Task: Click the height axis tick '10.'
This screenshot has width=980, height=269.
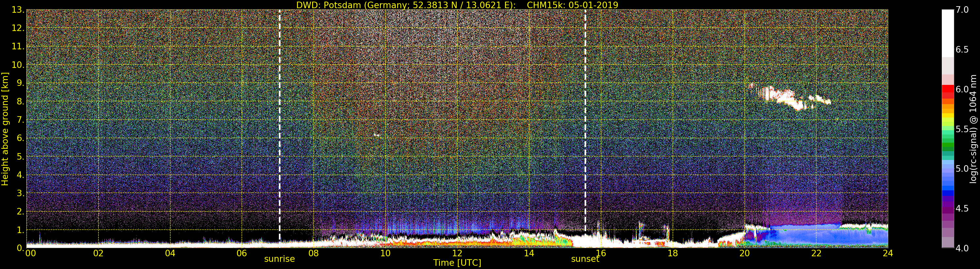Action: click(18, 65)
